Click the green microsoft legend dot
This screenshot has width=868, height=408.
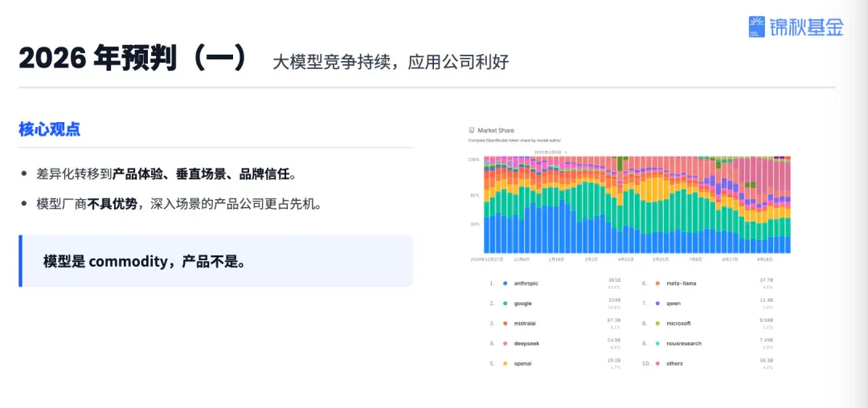(x=657, y=324)
